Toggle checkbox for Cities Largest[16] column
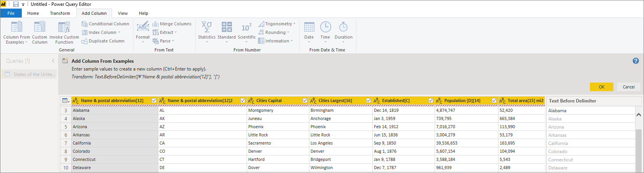This screenshot has height=173, width=644. pyautogui.click(x=369, y=101)
